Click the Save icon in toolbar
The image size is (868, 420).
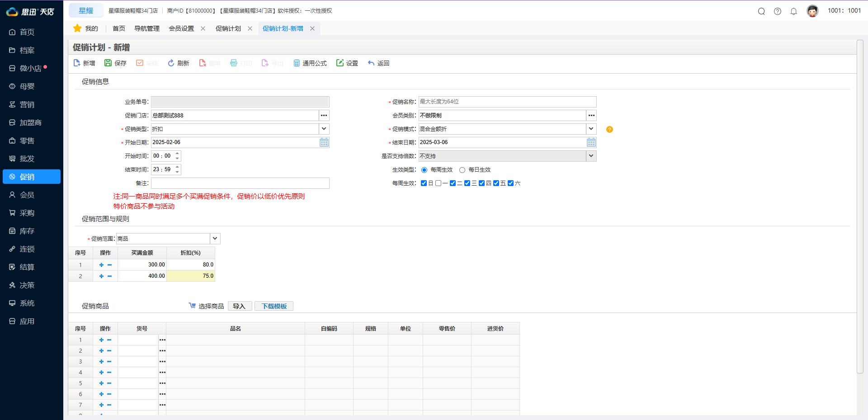tap(108, 63)
